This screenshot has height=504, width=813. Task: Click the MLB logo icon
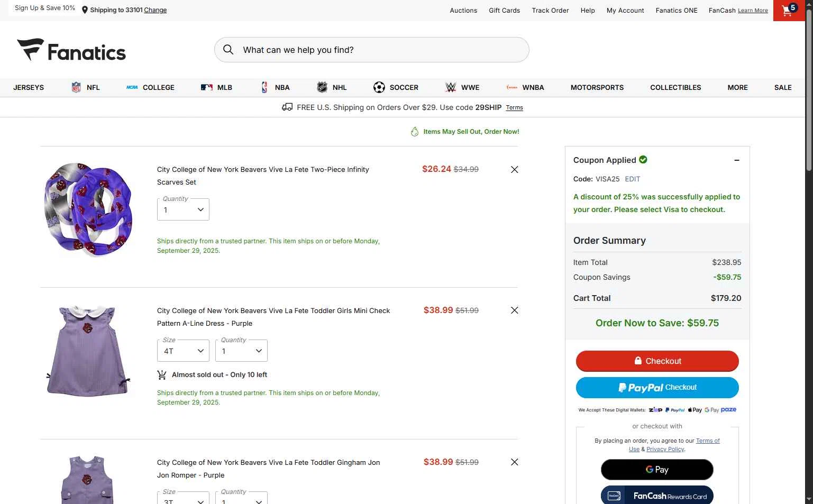[x=207, y=87]
